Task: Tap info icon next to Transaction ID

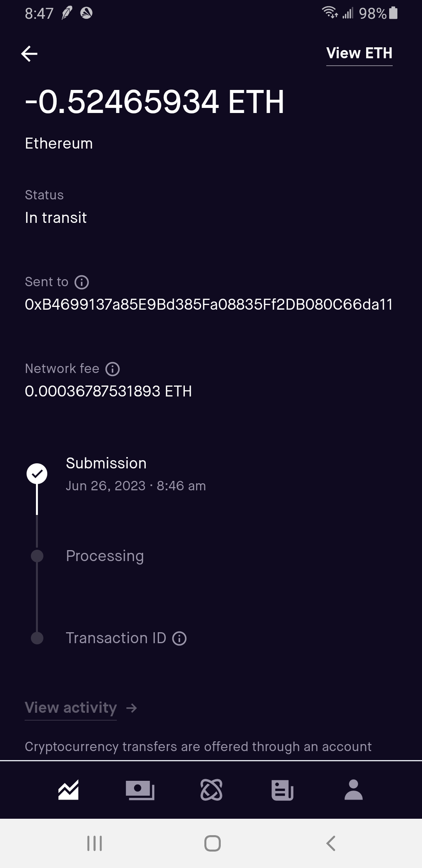Action: (x=179, y=638)
